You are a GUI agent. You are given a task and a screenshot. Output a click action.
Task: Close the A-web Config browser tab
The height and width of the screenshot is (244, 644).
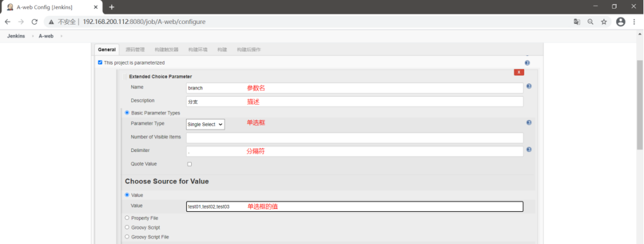(96, 7)
